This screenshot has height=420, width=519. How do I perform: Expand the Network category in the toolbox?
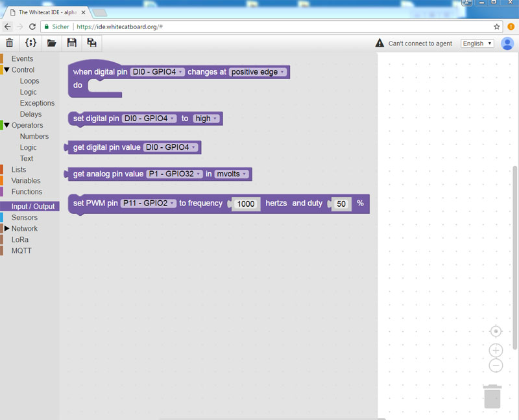click(7, 229)
